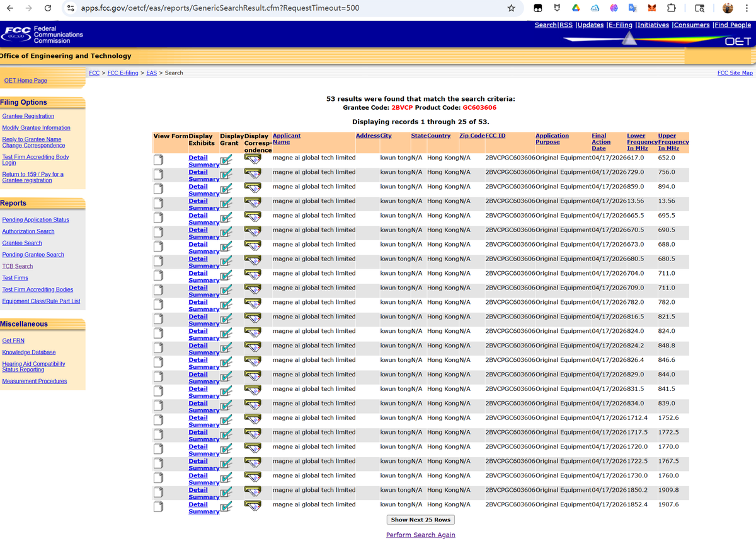The height and width of the screenshot is (553, 756).
Task: Open View Form icon for 1852.4 MHz row
Action: [159, 506]
